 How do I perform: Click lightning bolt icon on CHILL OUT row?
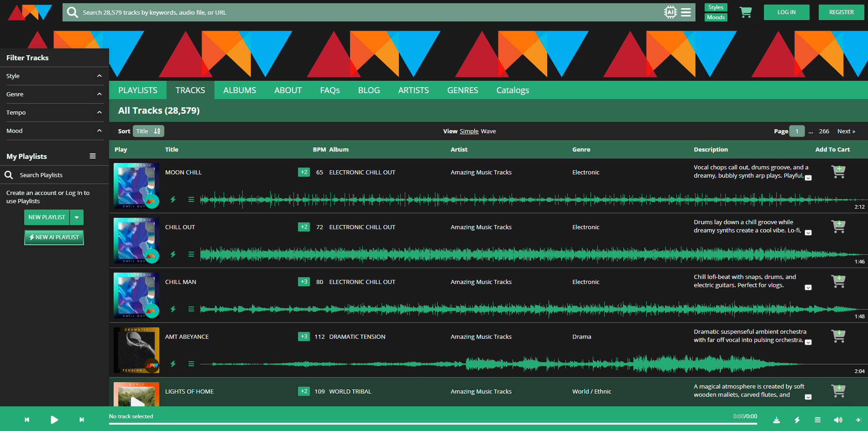(x=173, y=254)
